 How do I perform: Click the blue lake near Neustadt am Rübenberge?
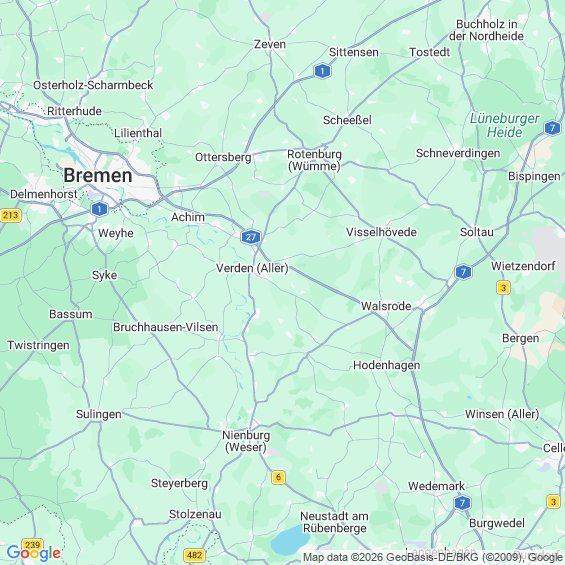pyautogui.click(x=290, y=539)
